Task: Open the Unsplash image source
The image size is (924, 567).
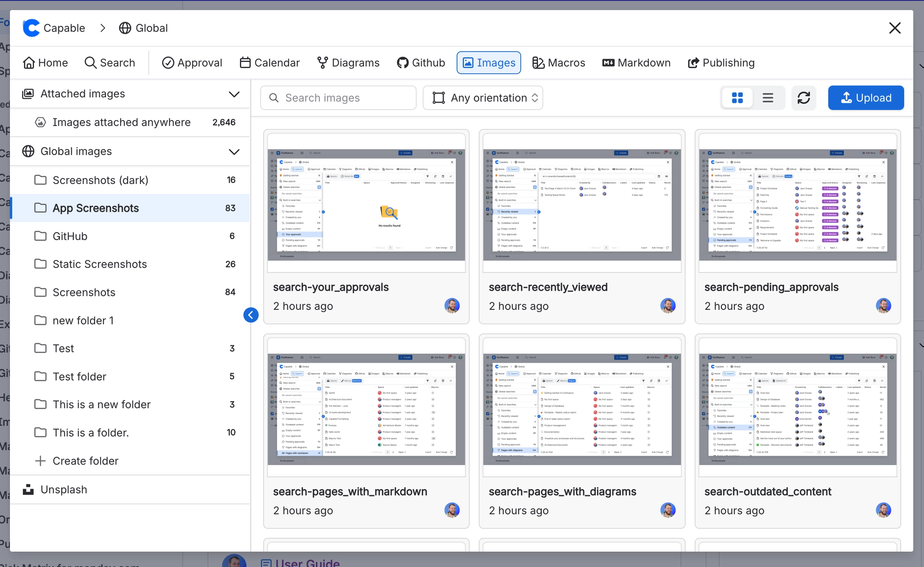Action: 64,489
